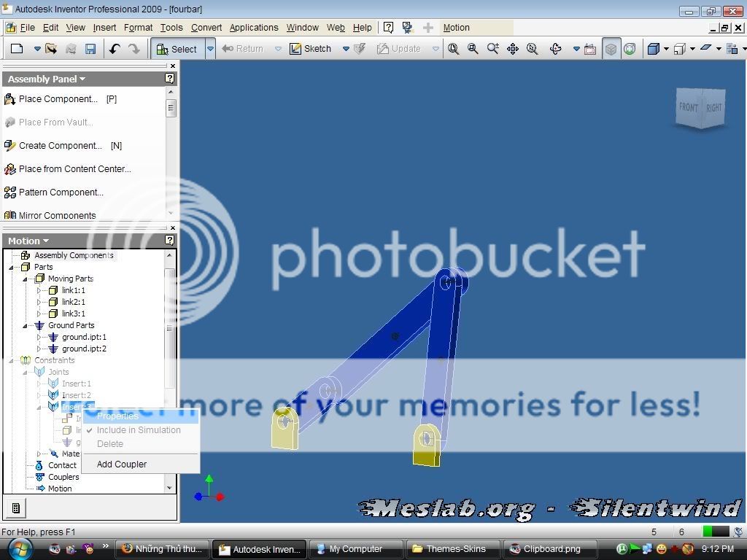Select the Zoom in/out tool
This screenshot has height=560, width=747.
[x=492, y=49]
